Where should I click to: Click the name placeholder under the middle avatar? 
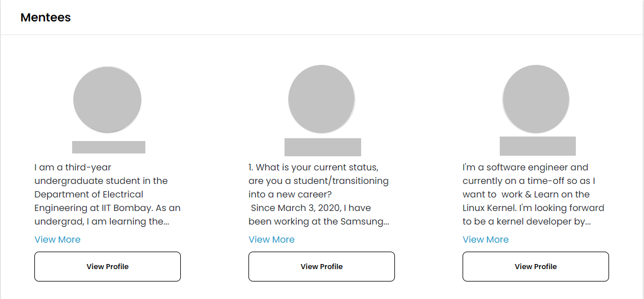pos(322,147)
